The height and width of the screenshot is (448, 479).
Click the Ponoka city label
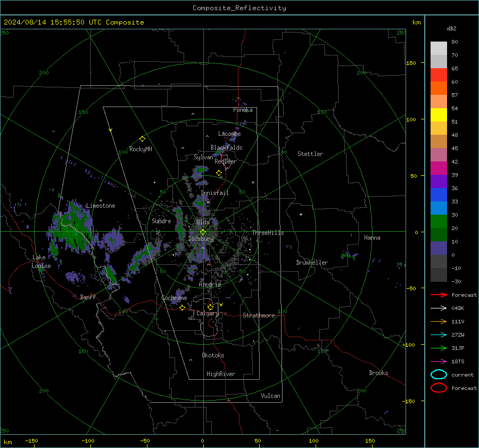point(243,110)
